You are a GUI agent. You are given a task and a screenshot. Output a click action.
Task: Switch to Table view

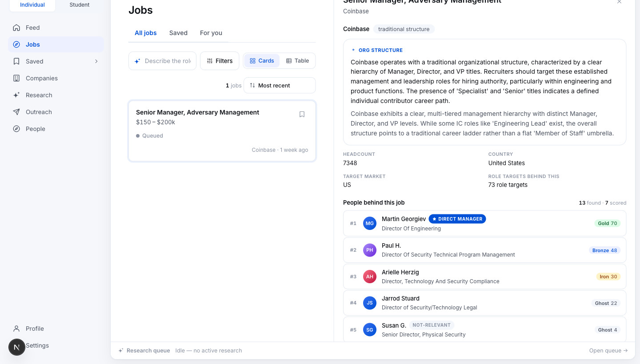[297, 61]
